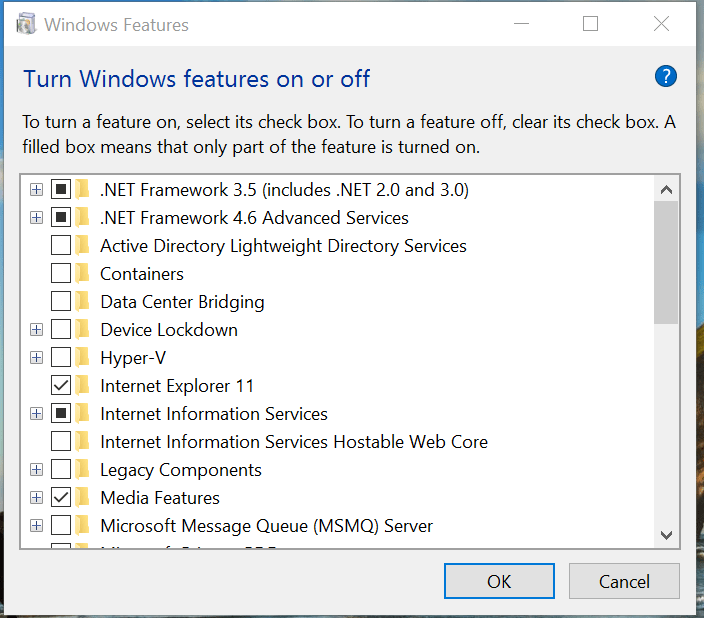
Task: Expand the Internet Information Services node
Action: tap(36, 414)
